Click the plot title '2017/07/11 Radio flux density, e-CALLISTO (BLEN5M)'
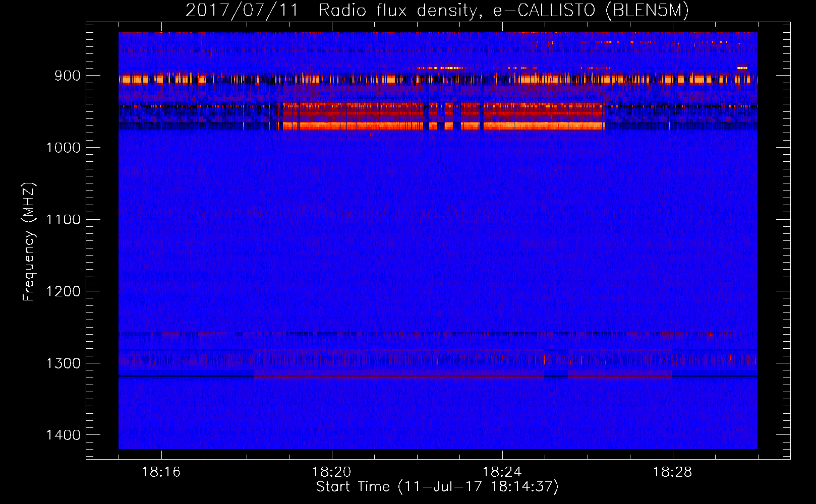The width and height of the screenshot is (816, 504). [437, 11]
